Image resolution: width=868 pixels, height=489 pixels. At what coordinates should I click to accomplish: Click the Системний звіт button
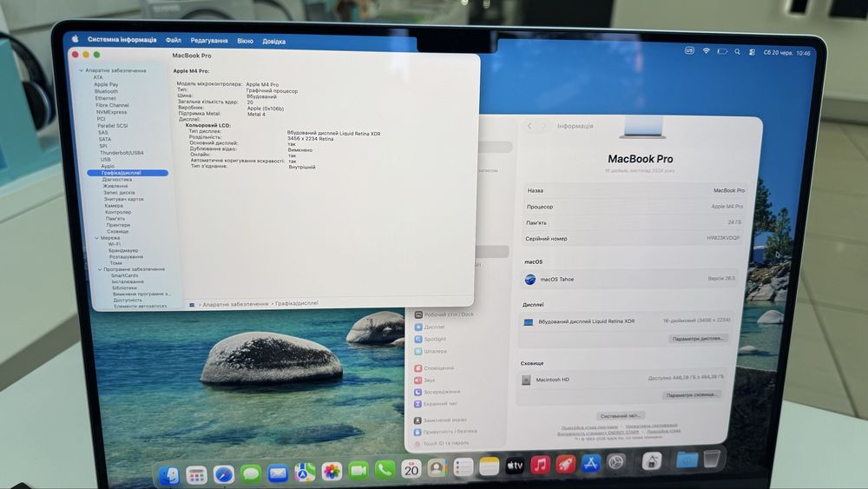(621, 415)
